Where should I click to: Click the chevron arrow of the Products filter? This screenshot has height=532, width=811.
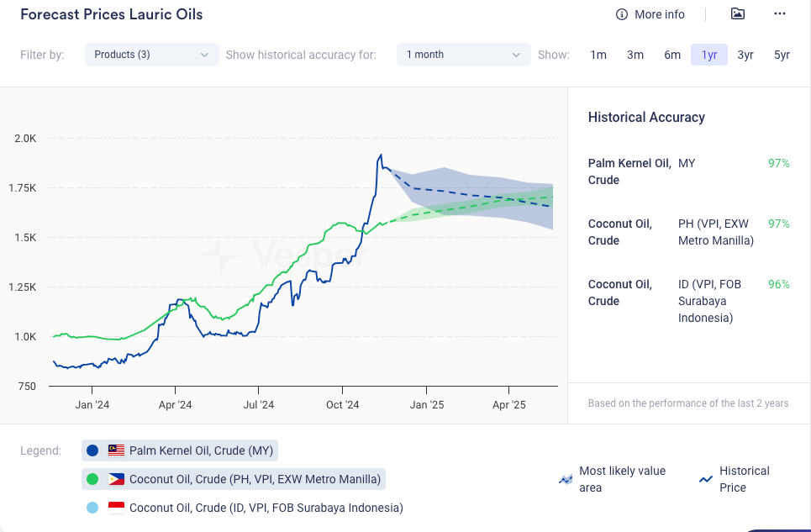pyautogui.click(x=204, y=55)
